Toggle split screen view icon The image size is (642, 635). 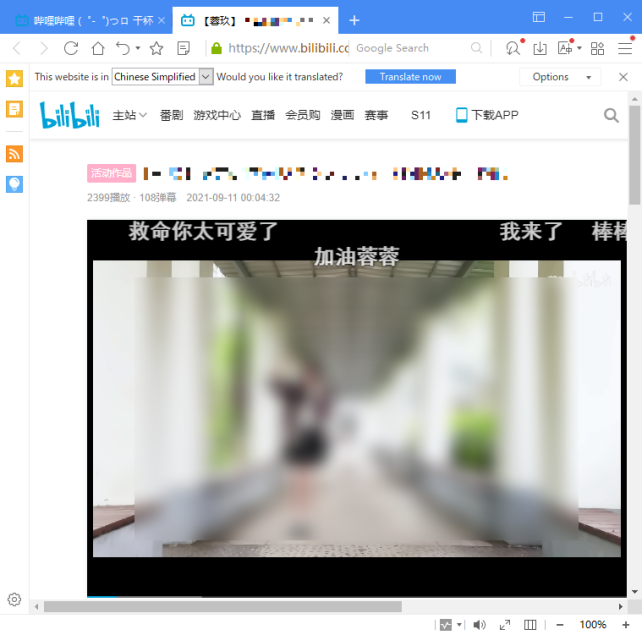pyautogui.click(x=530, y=625)
